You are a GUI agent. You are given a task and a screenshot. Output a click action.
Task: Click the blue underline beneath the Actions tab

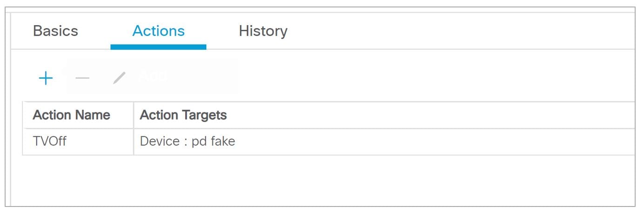point(158,47)
